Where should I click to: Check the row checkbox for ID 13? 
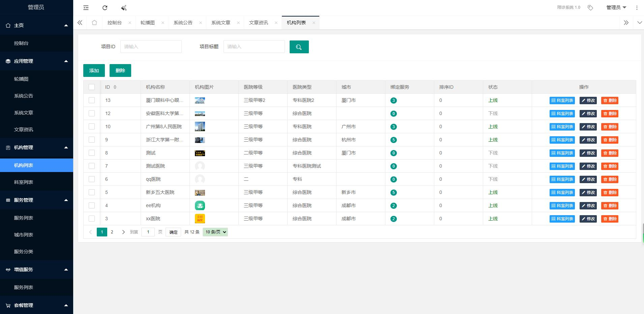click(92, 100)
